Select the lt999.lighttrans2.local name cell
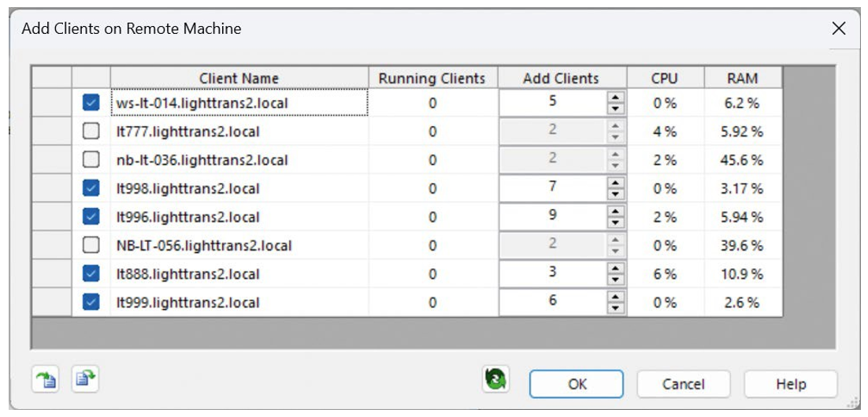 pos(239,303)
